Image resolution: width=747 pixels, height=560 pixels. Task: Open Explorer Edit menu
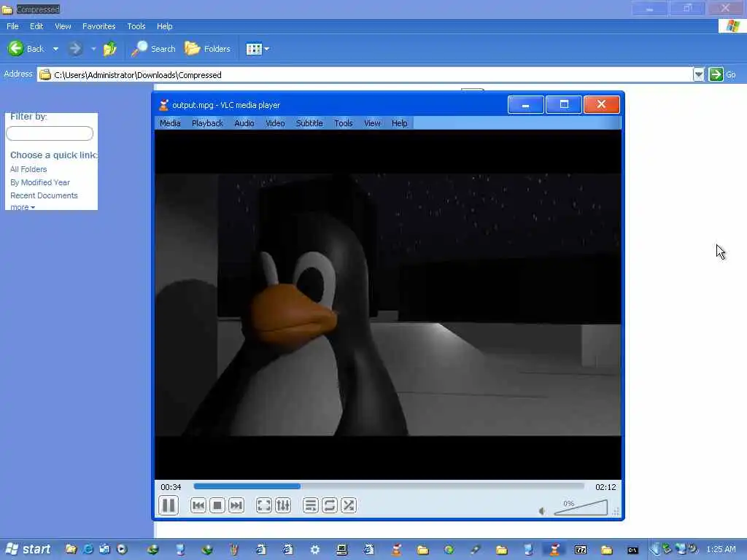pyautogui.click(x=36, y=26)
